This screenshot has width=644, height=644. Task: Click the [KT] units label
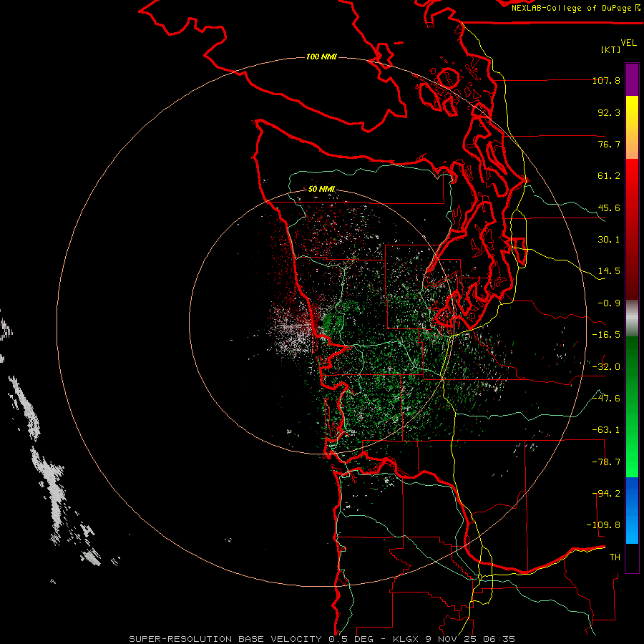pyautogui.click(x=611, y=49)
